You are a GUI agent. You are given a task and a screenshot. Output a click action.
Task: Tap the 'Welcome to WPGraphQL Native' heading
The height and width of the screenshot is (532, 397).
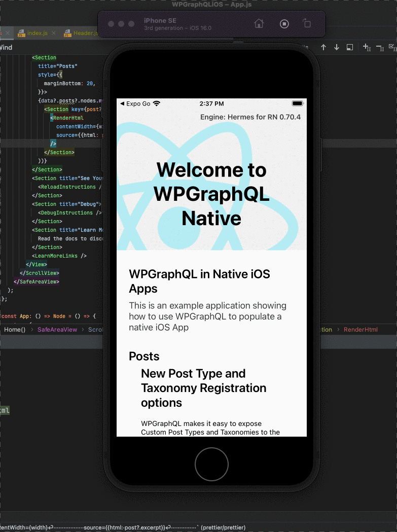click(x=211, y=194)
